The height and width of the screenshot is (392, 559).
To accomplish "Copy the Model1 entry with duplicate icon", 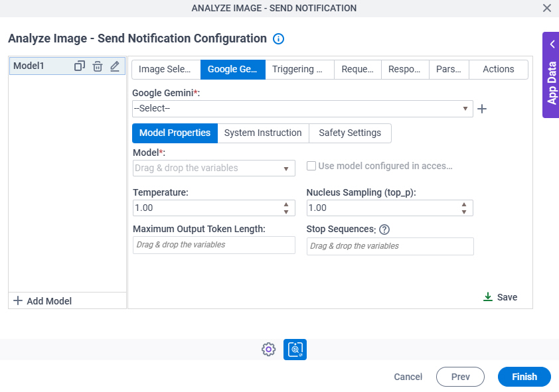I will point(80,66).
